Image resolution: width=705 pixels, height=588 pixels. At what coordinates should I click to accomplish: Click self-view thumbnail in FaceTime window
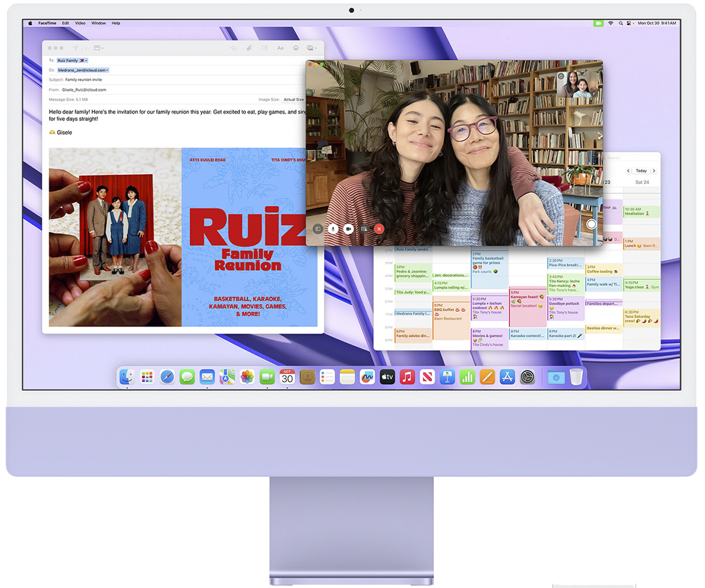point(576,84)
